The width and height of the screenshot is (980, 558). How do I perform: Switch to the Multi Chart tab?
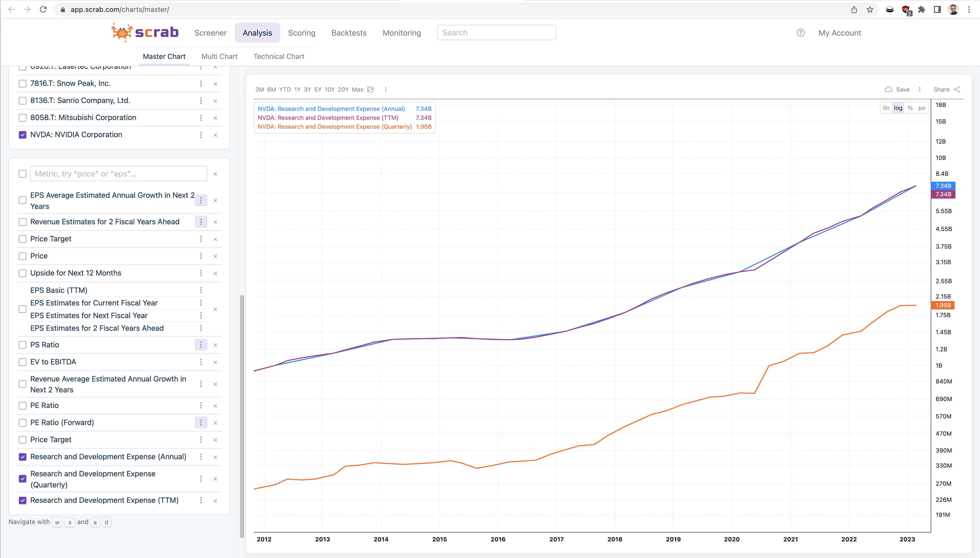[219, 56]
